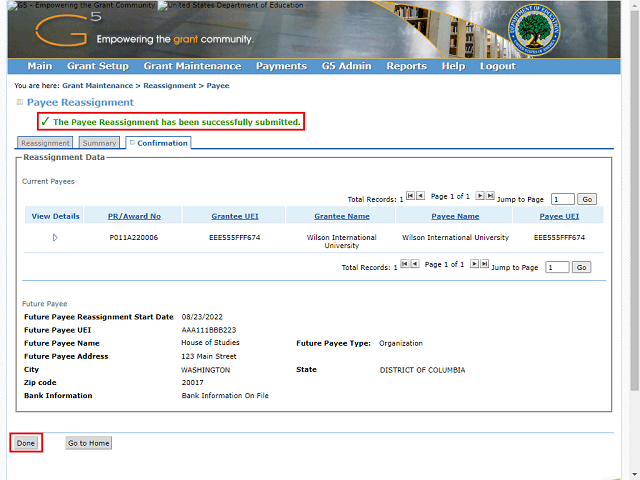Switch to the Summary tab
The width and height of the screenshot is (640, 480).
tap(100, 143)
